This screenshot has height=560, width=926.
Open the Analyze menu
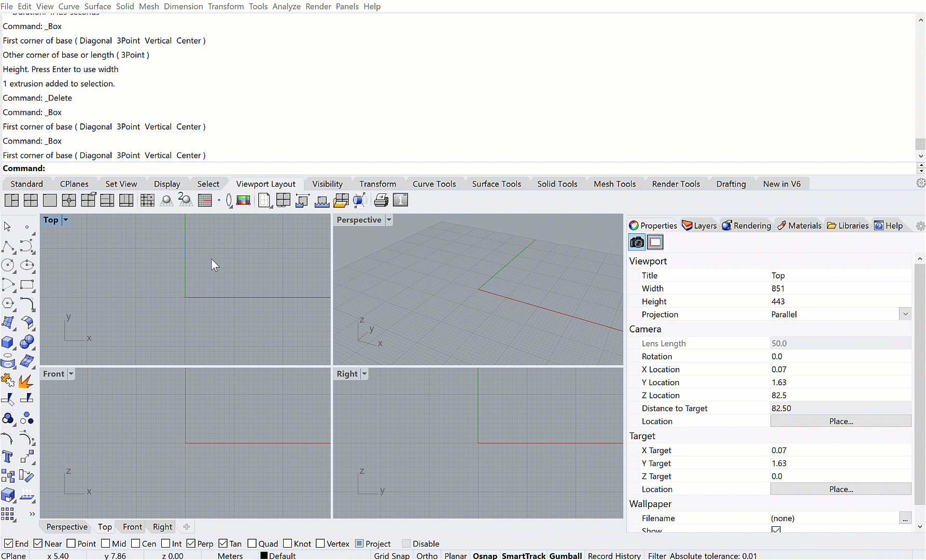tap(286, 6)
